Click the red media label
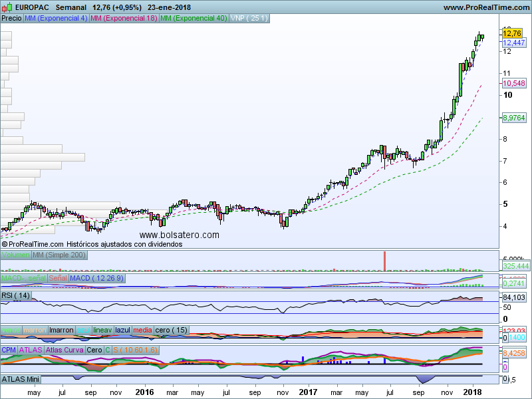 (142, 330)
